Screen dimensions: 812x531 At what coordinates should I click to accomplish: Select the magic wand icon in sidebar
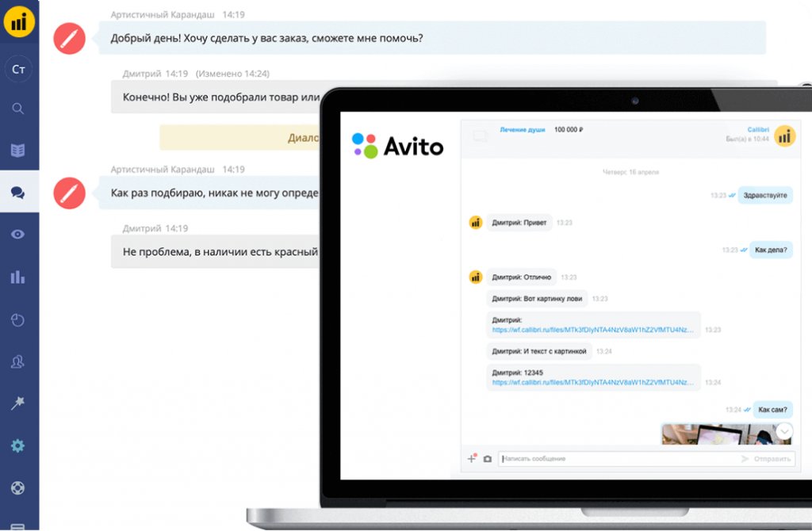tap(19, 403)
